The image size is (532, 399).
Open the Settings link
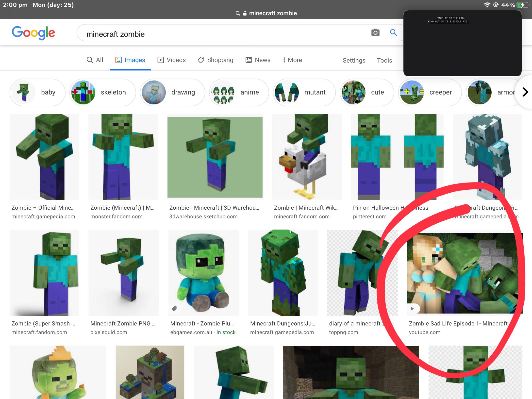click(354, 60)
